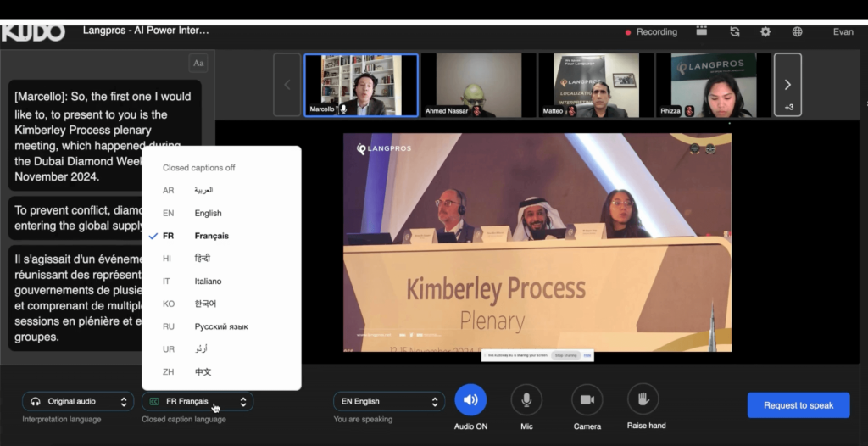Viewport: 868px width, 446px height.
Task: Click CC icon in caption language selector
Action: click(x=154, y=402)
